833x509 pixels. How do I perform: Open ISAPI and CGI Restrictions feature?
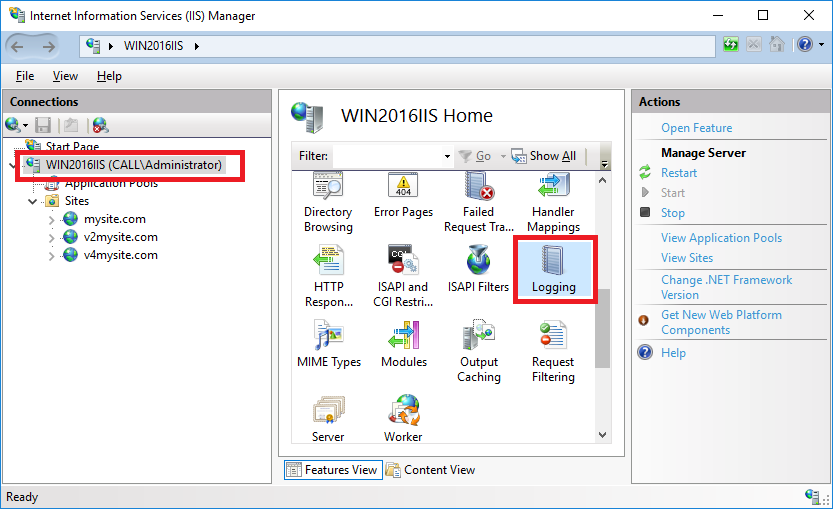pos(403,276)
